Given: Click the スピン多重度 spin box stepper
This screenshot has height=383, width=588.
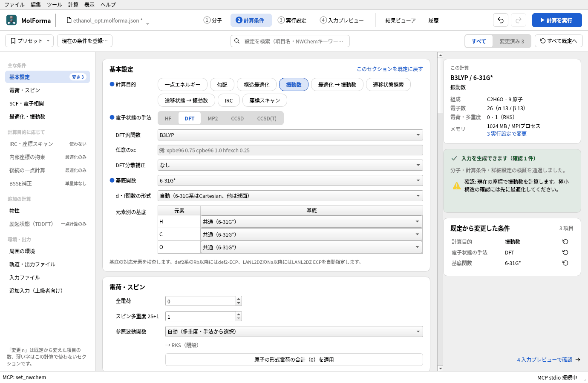Looking at the screenshot, I should (x=239, y=316).
